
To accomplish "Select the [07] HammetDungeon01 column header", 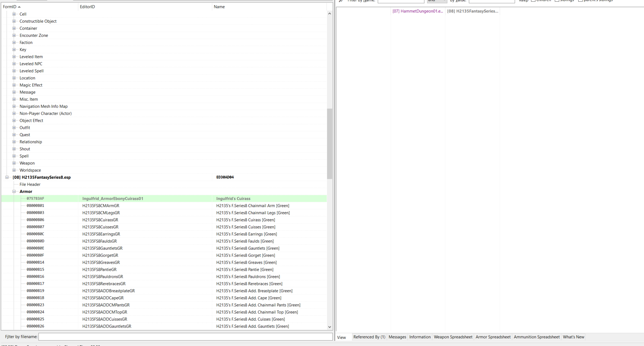I will coord(418,11).
